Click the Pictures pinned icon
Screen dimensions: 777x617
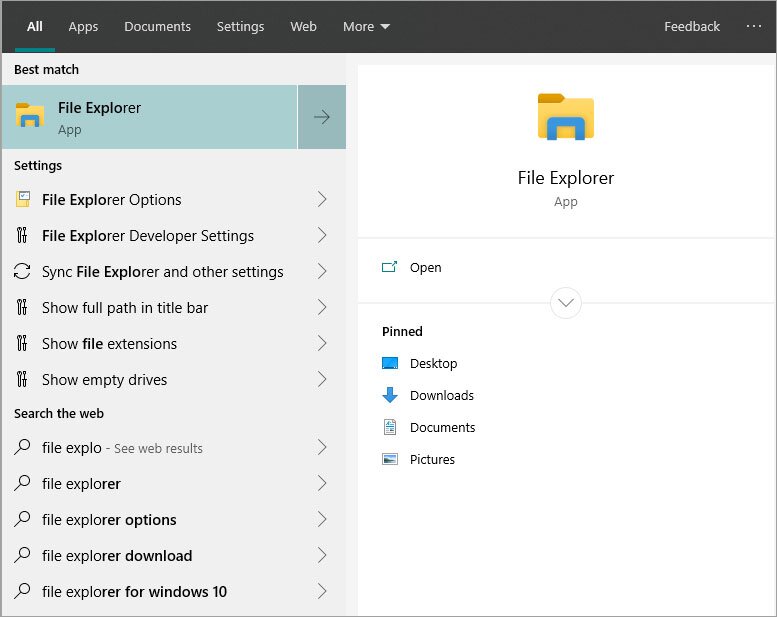click(x=390, y=460)
